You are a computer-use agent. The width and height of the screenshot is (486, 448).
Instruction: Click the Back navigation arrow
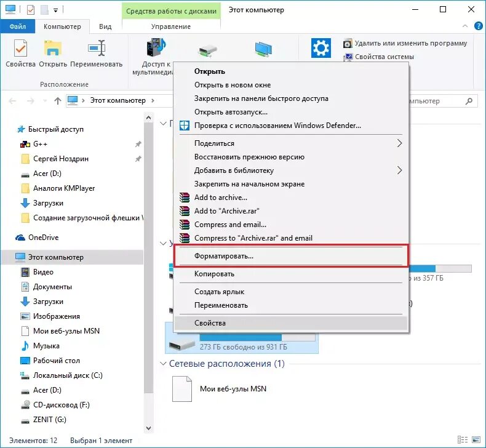coord(12,101)
